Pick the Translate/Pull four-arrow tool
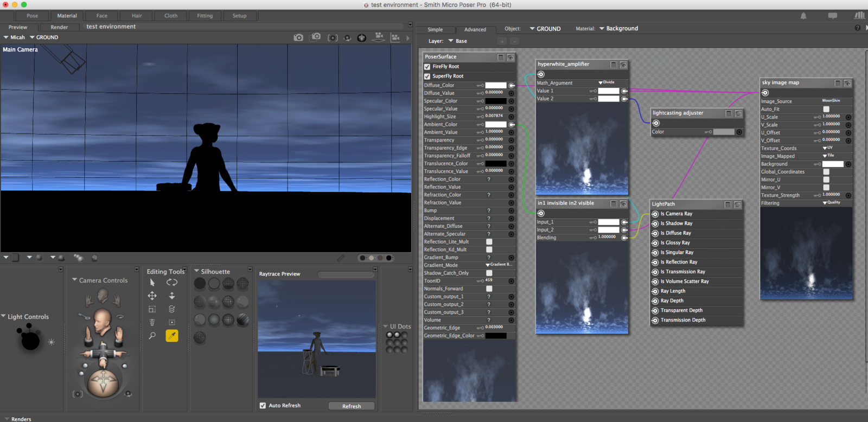 tap(152, 296)
